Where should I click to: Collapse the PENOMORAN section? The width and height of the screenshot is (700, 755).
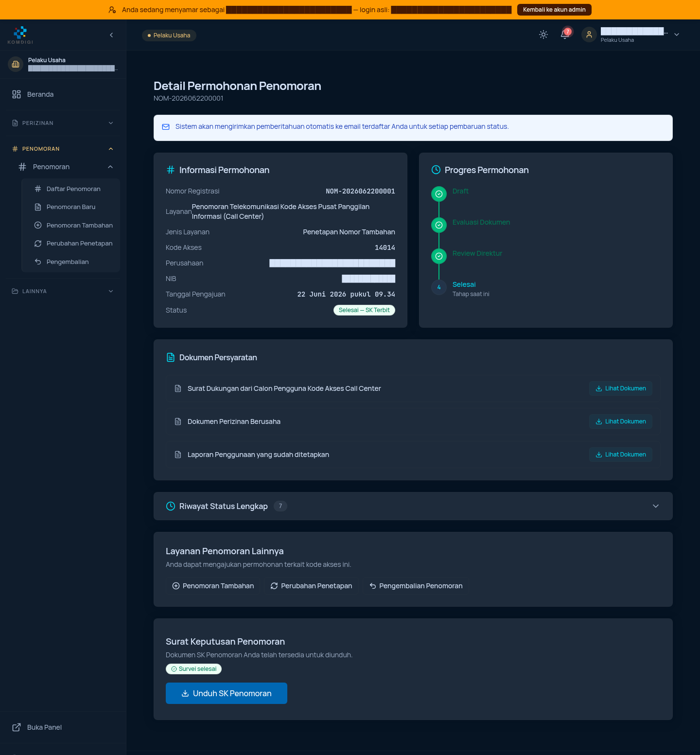[x=63, y=149]
